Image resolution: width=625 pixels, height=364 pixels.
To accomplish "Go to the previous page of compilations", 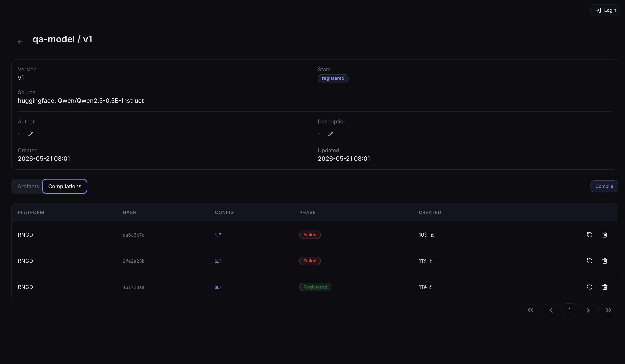I will (551, 310).
